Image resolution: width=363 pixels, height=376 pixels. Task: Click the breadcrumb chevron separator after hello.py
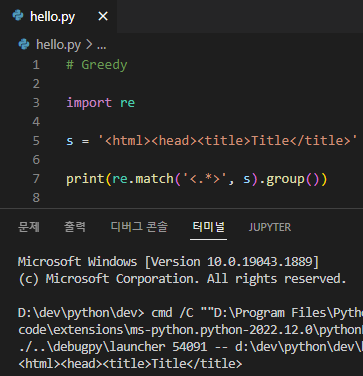tap(89, 44)
